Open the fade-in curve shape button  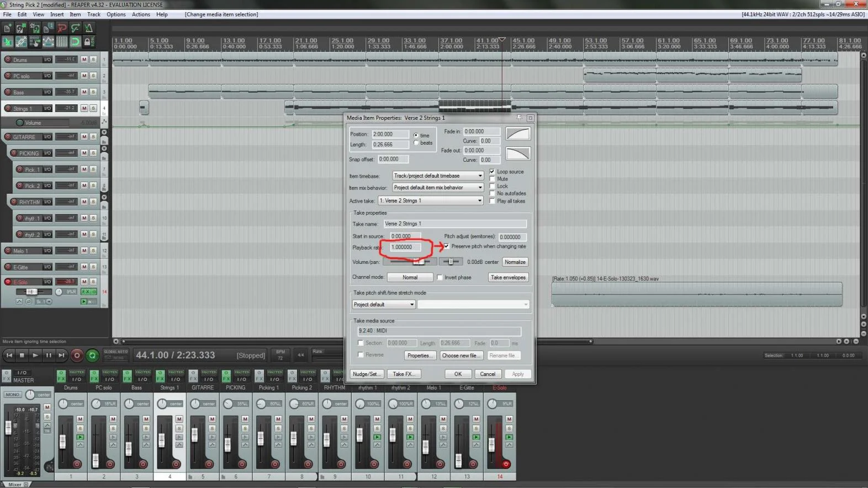point(517,134)
